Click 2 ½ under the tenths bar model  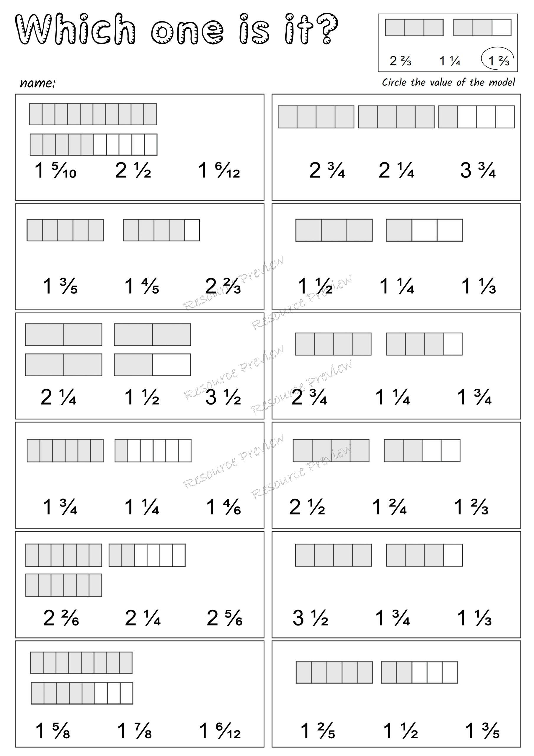(133, 171)
